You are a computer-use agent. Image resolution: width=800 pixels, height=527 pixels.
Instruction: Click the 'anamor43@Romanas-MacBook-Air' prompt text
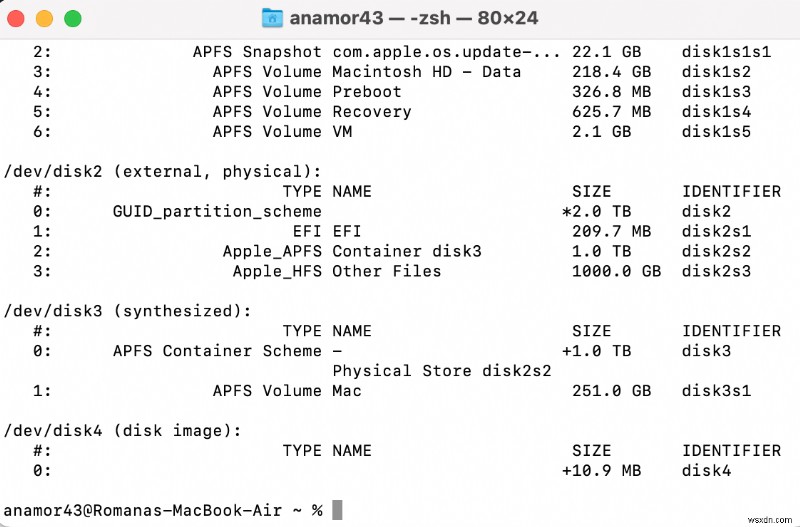click(x=150, y=510)
